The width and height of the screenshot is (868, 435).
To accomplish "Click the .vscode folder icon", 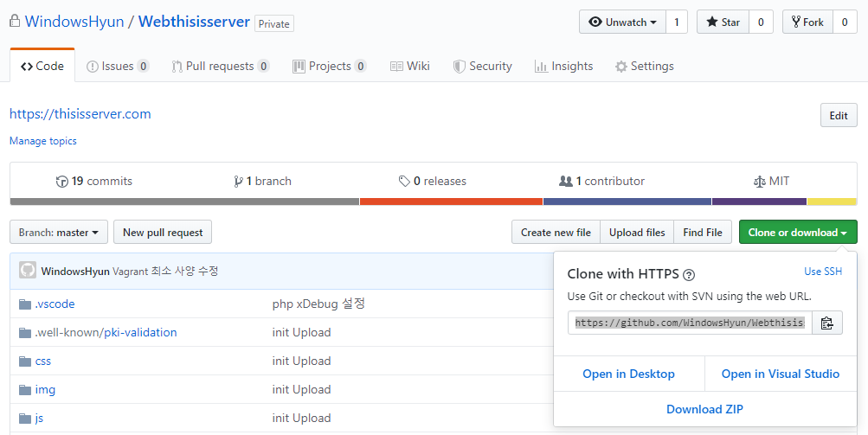I will (x=25, y=304).
